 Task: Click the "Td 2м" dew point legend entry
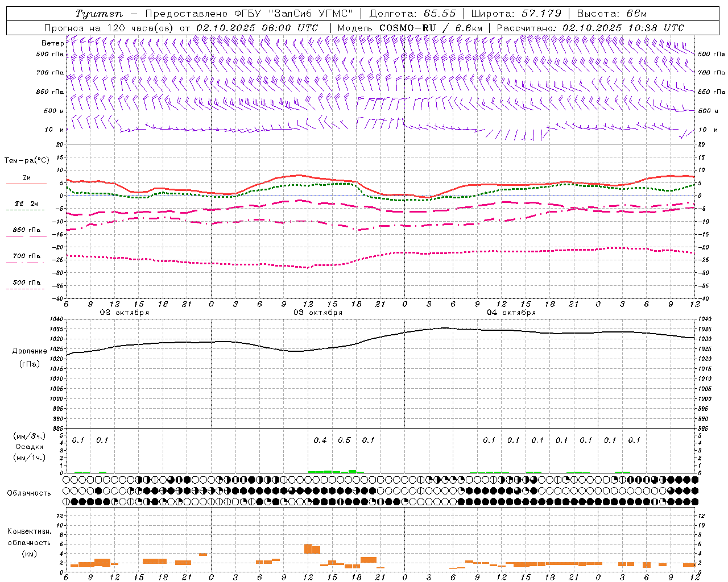pyautogui.click(x=26, y=203)
